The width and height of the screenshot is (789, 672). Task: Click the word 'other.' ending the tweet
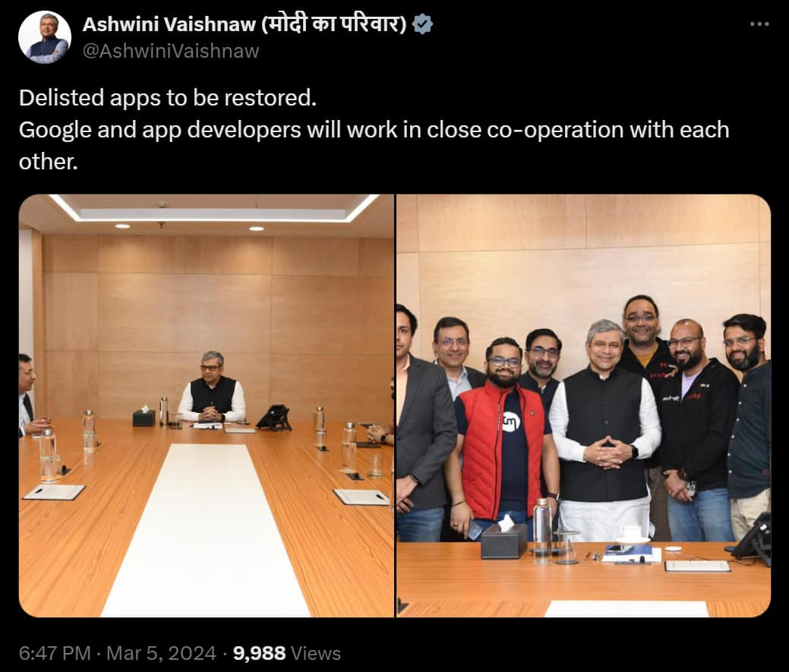pyautogui.click(x=49, y=162)
